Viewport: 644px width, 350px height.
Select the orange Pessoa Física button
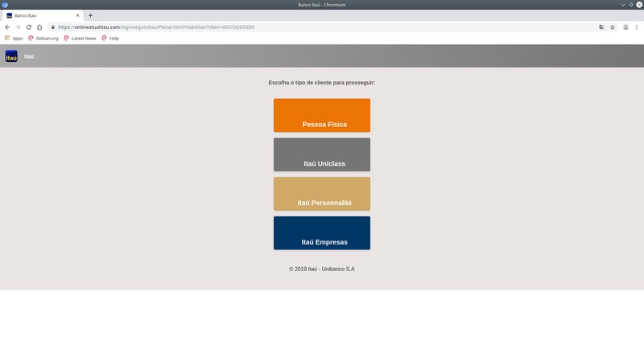click(322, 115)
